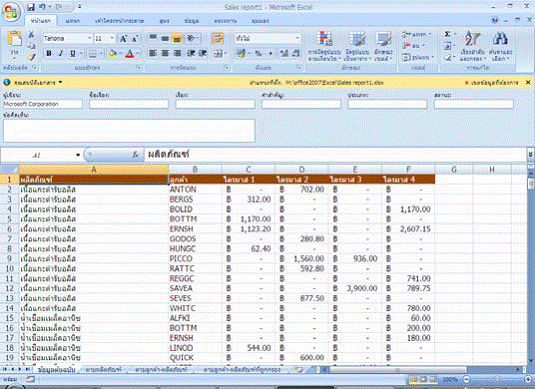
Task: Activate the Format Painter brush
Action: tap(31, 57)
